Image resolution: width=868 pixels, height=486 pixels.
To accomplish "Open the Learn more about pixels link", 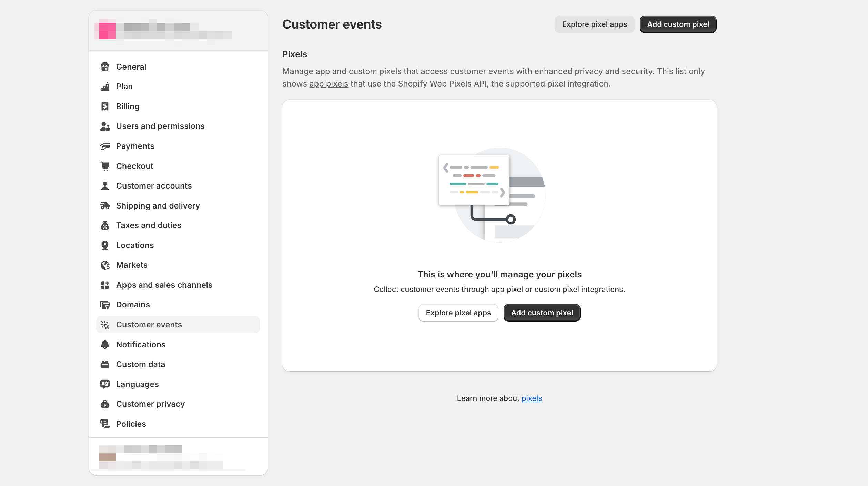I will coord(532,398).
